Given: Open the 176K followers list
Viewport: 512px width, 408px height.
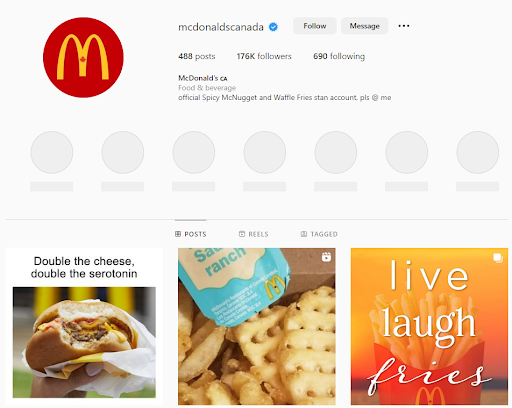Looking at the screenshot, I should (264, 56).
